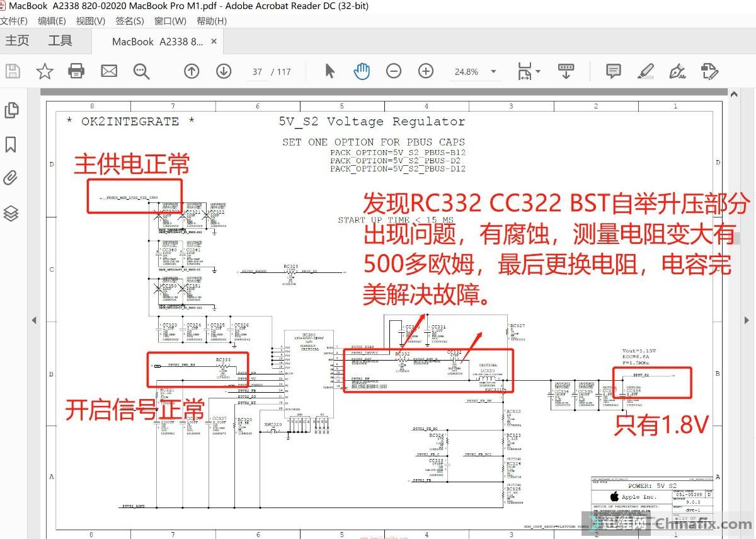Click the page number input field
Image resolution: width=756 pixels, height=539 pixels.
point(257,72)
